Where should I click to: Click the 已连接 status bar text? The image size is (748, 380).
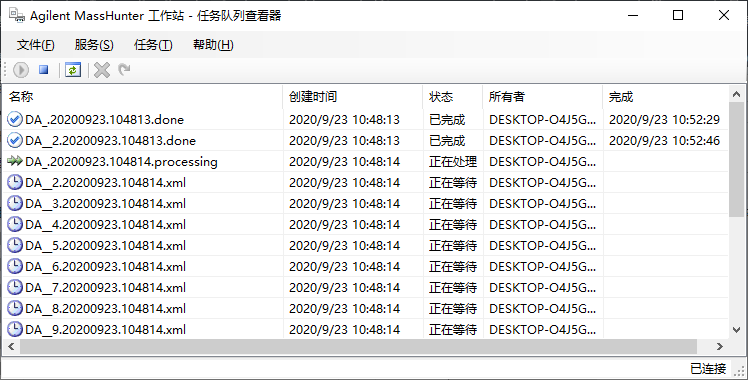708,369
